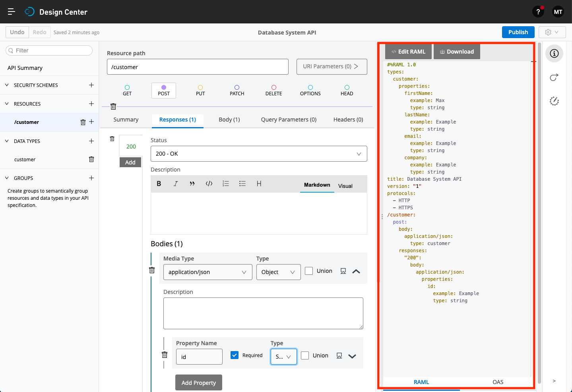Open the hamburger navigation menu
Screen dimensions: 572x392
[x=12, y=12]
